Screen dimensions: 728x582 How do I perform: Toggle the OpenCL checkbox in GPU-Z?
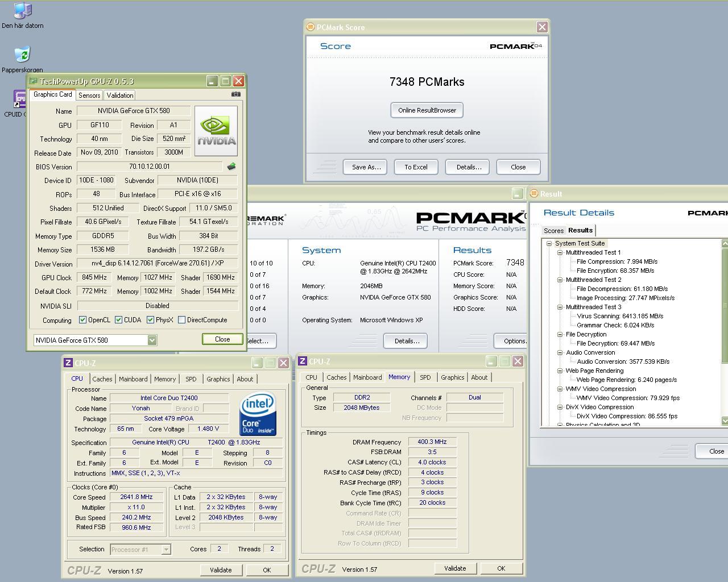83,320
